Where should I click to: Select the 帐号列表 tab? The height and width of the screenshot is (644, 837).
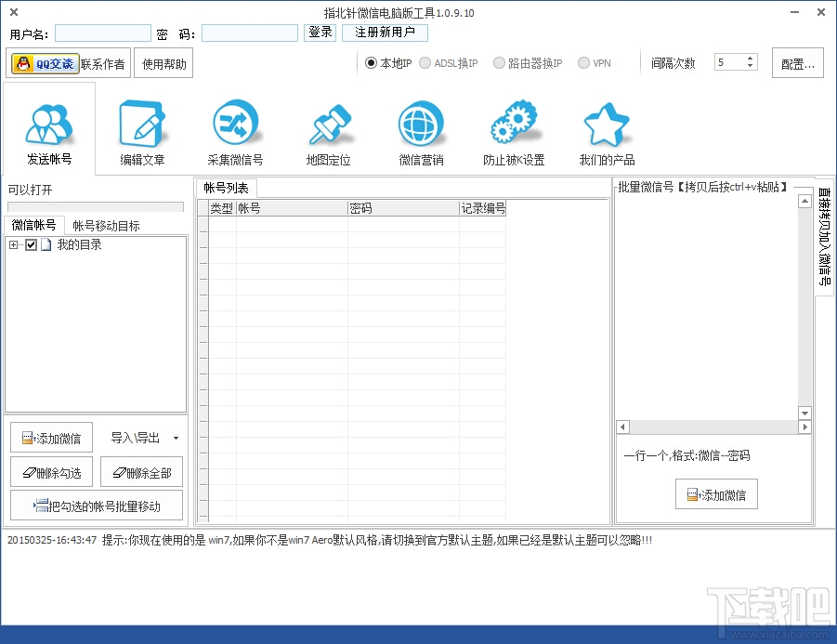(227, 188)
